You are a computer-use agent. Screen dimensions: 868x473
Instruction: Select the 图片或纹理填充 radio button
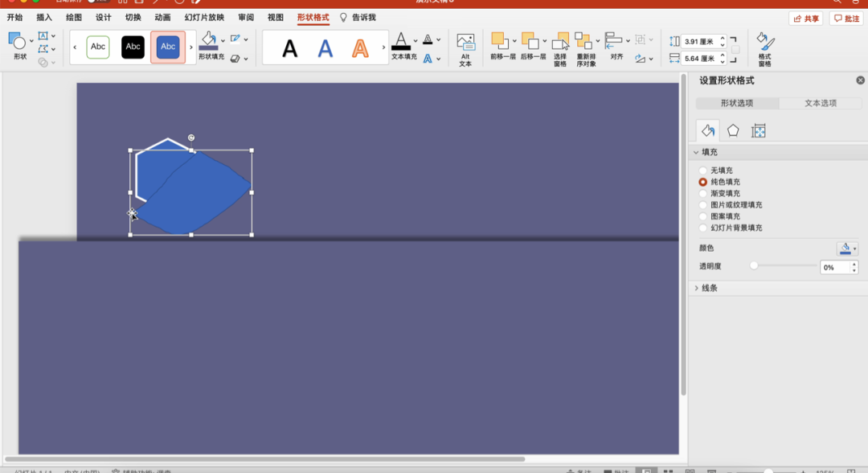(x=703, y=205)
